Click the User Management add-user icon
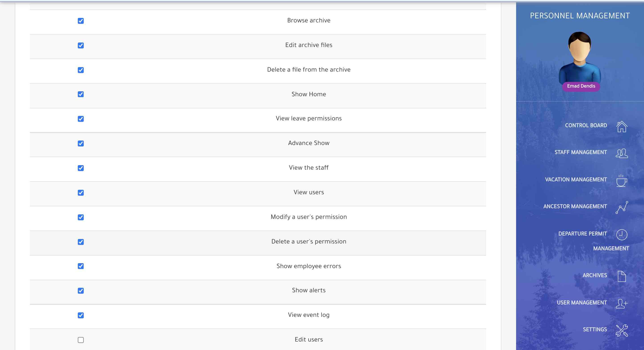This screenshot has height=350, width=644. tap(621, 303)
